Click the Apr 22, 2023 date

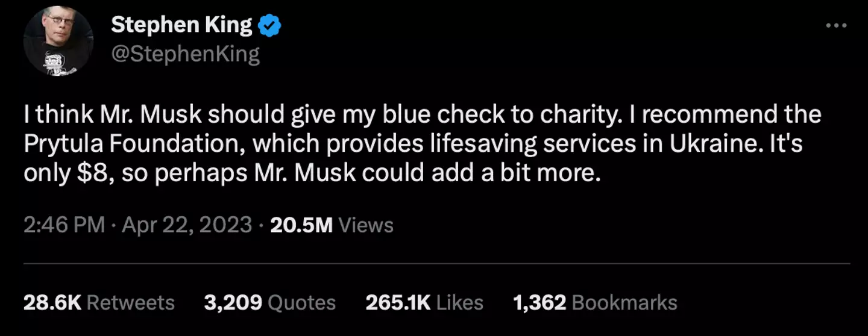point(187,225)
